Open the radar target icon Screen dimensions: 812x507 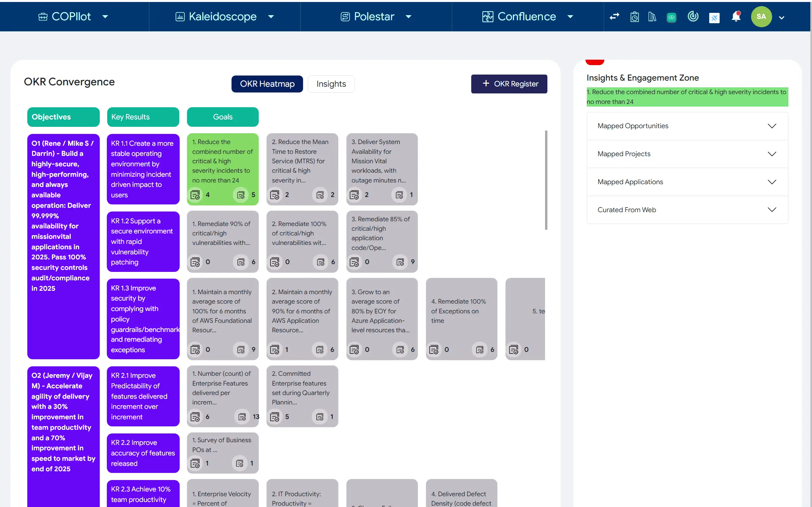coord(693,16)
